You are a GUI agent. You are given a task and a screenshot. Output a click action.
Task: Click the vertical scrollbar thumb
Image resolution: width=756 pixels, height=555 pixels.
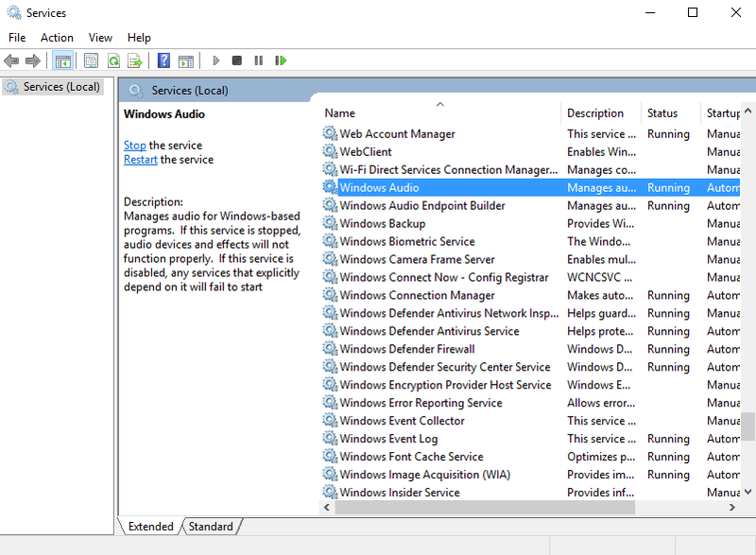[x=747, y=426]
